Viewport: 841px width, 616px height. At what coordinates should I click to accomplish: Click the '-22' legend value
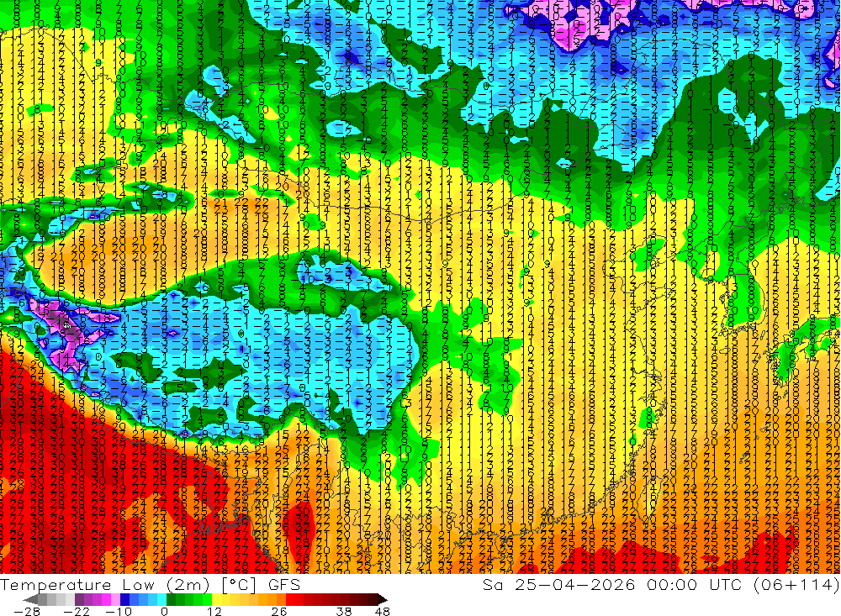[77, 612]
